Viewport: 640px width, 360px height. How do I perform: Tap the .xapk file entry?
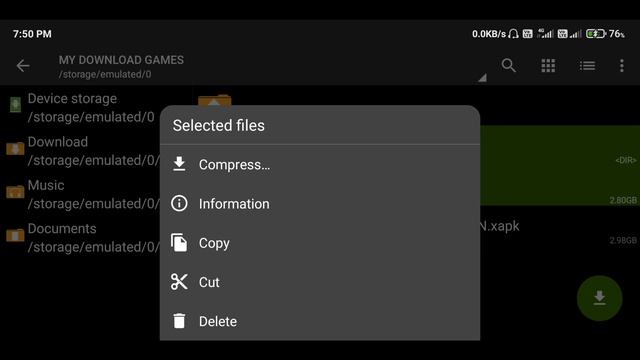[x=560, y=233]
